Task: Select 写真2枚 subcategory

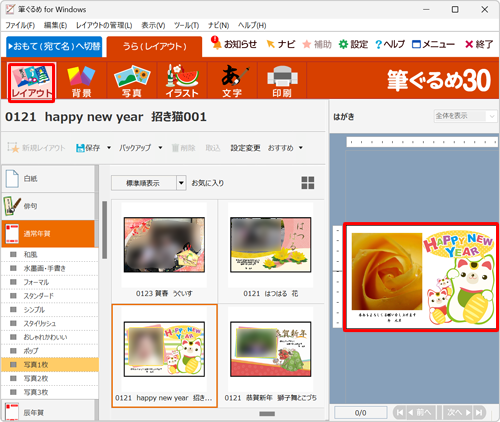Action: coord(50,378)
